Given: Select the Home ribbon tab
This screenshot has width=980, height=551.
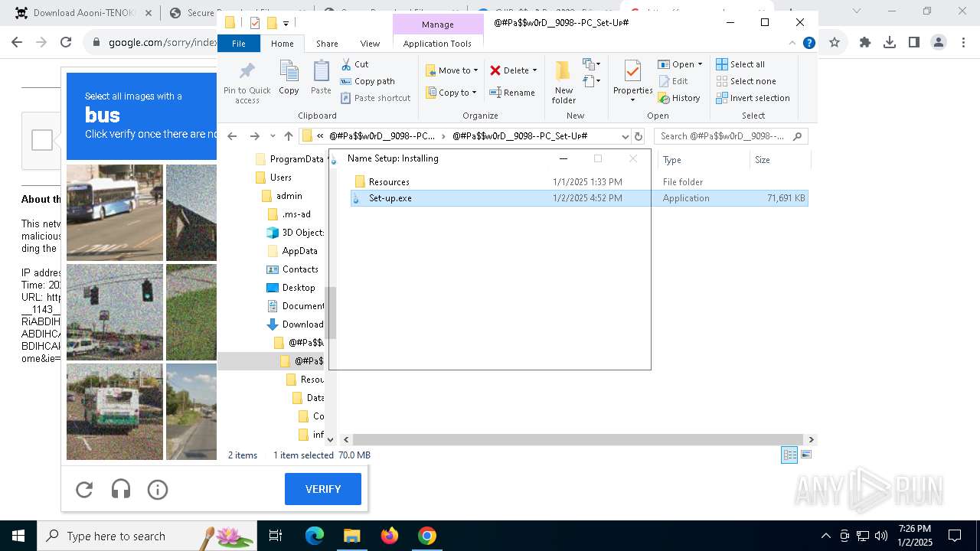Looking at the screenshot, I should coord(282,44).
